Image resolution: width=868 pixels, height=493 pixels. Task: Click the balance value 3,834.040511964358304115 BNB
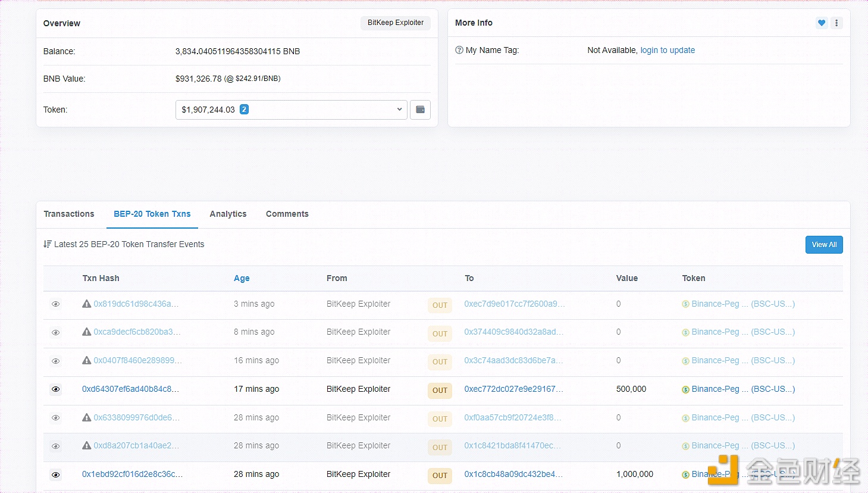237,51
